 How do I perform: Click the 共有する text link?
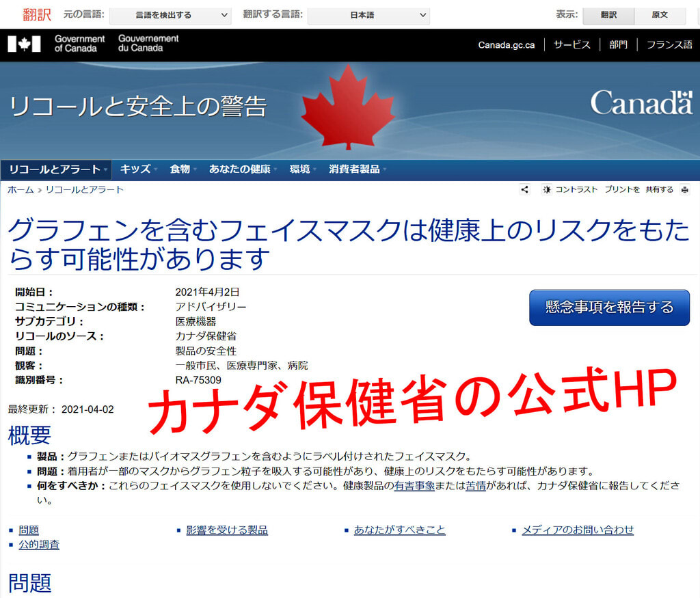(660, 190)
